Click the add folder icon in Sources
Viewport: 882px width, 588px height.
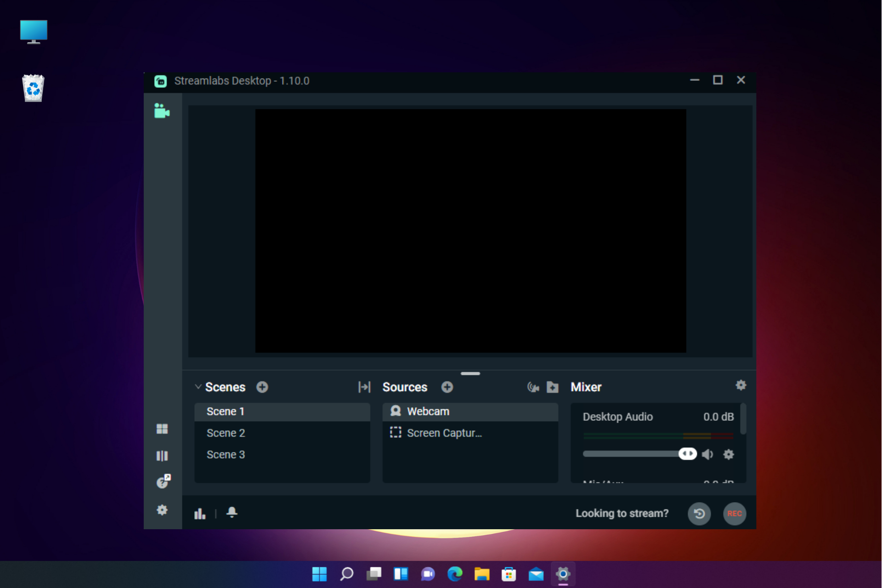(x=553, y=387)
